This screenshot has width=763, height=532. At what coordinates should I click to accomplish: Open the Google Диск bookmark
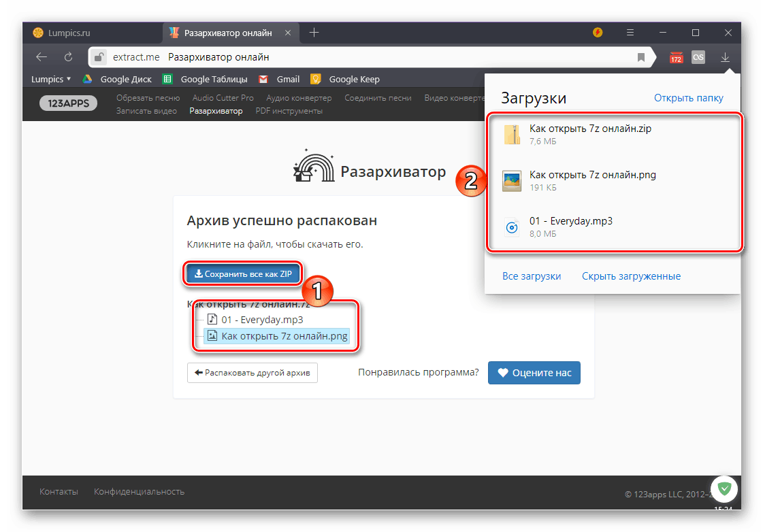click(117, 79)
